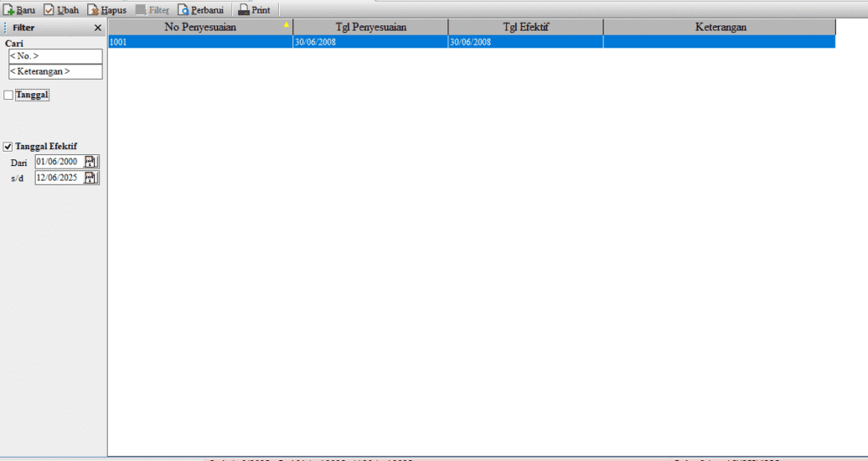Click the Baru (new) toolbar icon
868x461 pixels.
tap(9, 10)
